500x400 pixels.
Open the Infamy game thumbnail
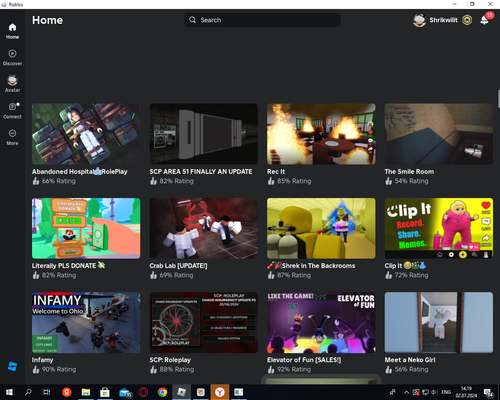tap(86, 323)
